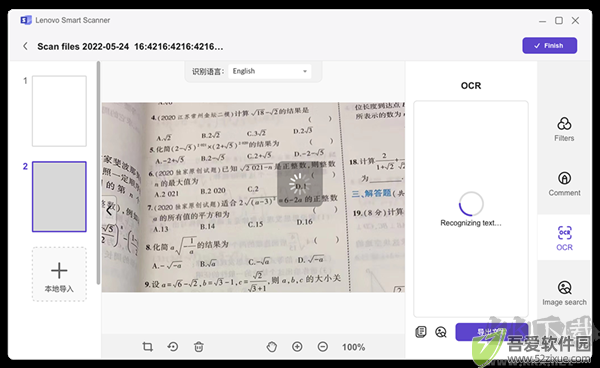Click image search icon below OCR panel
This screenshot has height=368, width=600.
coord(441,332)
